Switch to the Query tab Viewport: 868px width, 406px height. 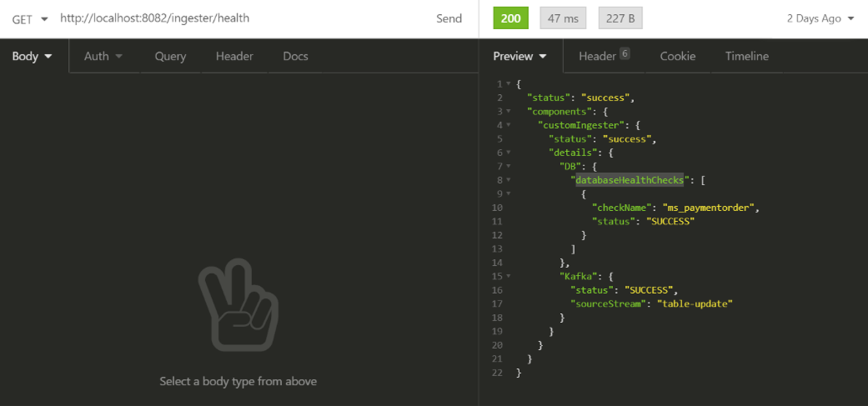pos(170,56)
